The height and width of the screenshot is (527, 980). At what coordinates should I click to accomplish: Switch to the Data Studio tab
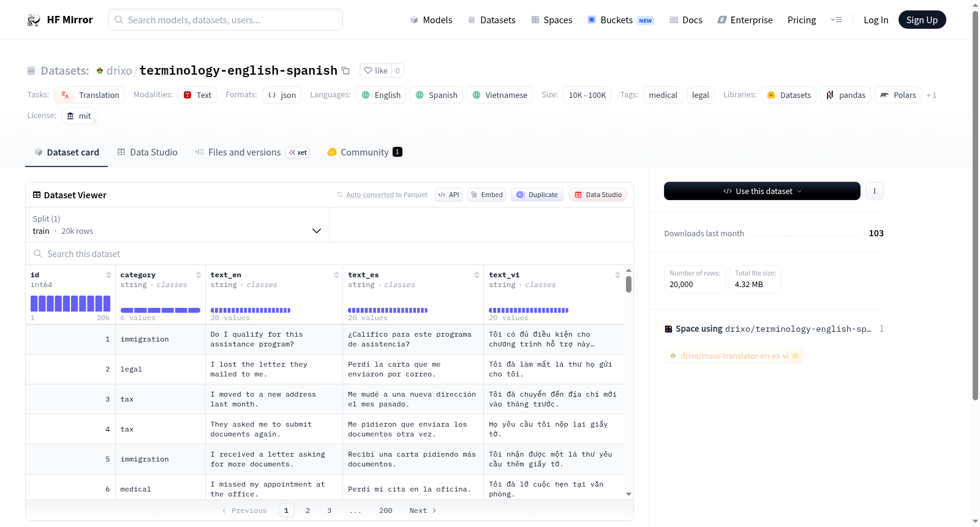148,152
